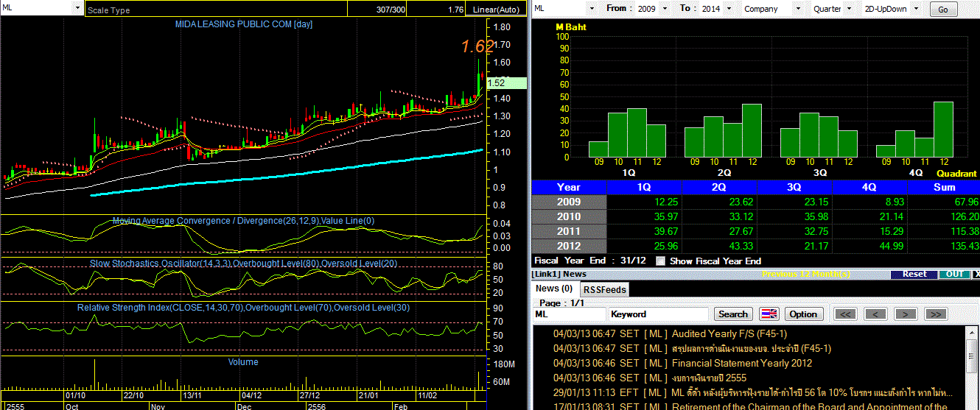Viewport: 980px width, 410px height.
Task: Click the MIDA LEASING PUBLIC COM chart title
Action: pyautogui.click(x=244, y=24)
